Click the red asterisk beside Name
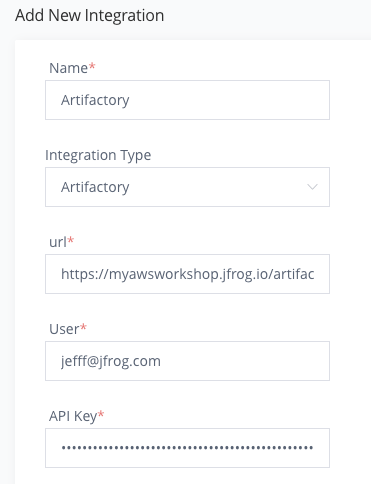The height and width of the screenshot is (484, 371). [92, 66]
